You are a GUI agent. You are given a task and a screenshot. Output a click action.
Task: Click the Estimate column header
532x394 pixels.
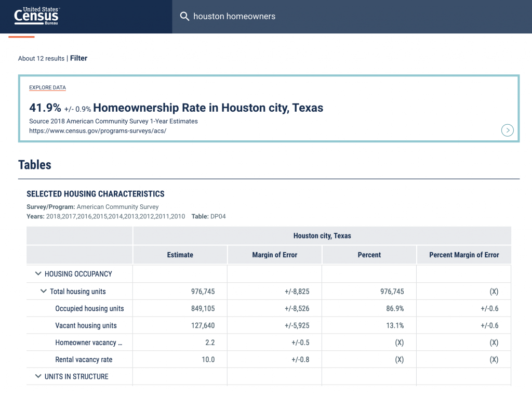point(180,255)
